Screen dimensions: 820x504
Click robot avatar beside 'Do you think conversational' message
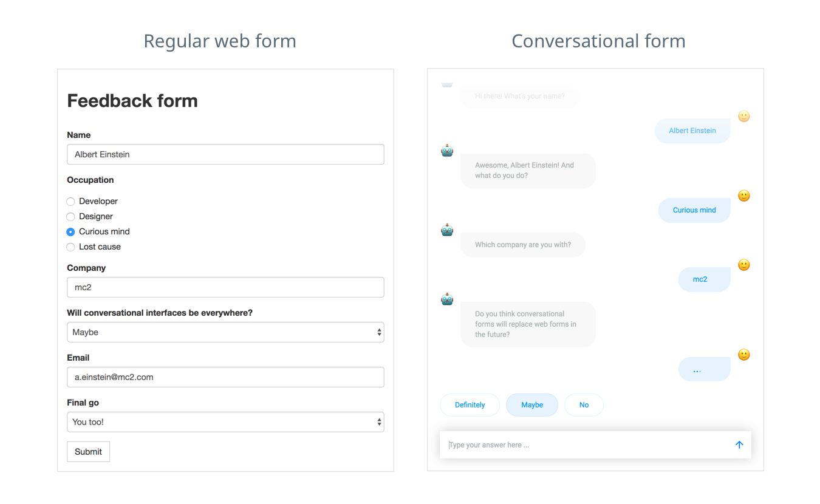point(447,299)
